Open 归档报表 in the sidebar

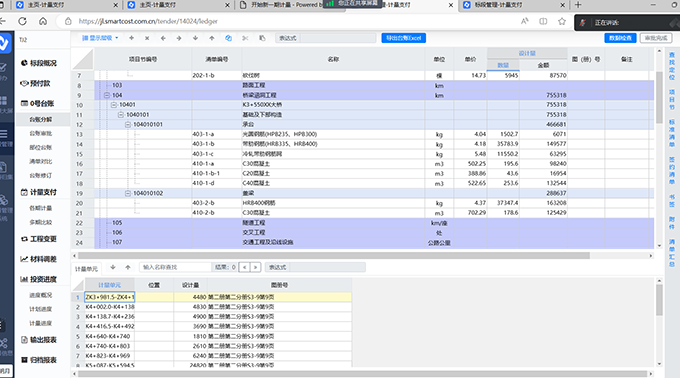click(39, 360)
